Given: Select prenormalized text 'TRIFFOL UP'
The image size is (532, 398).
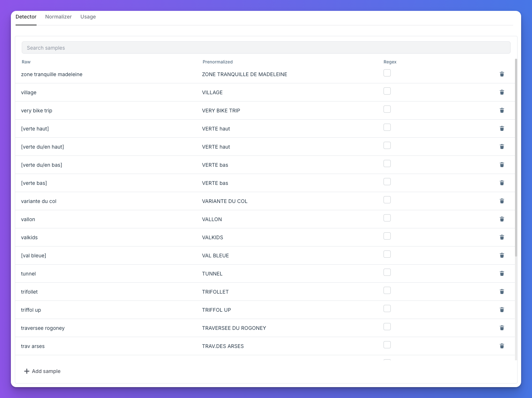Looking at the screenshot, I should pyautogui.click(x=217, y=310).
